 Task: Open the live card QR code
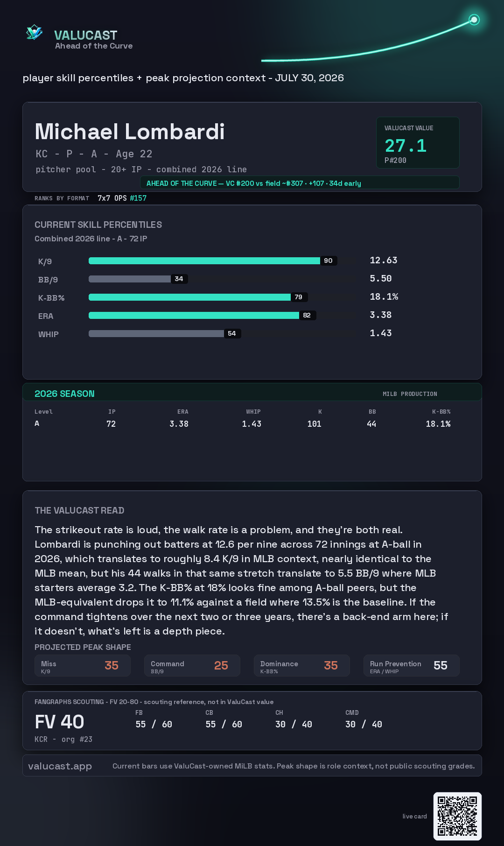coord(457,816)
